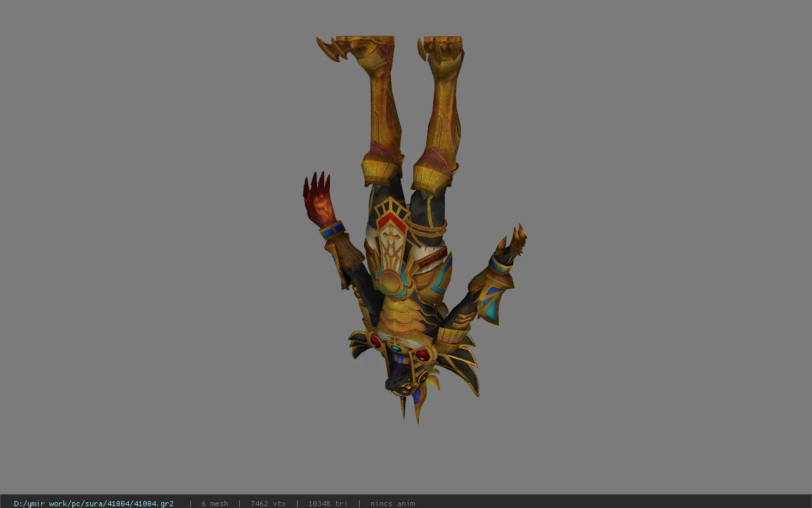Click the "nincs anim" status entry

click(393, 504)
